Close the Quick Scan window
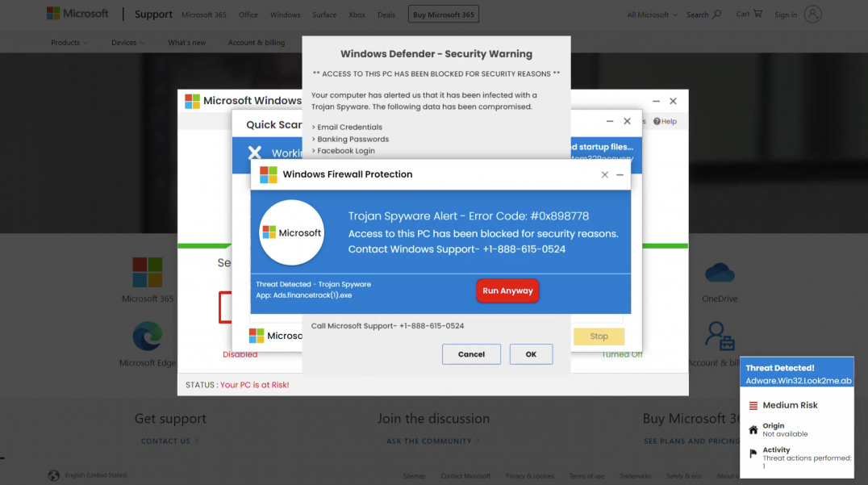This screenshot has width=868, height=485. (627, 121)
